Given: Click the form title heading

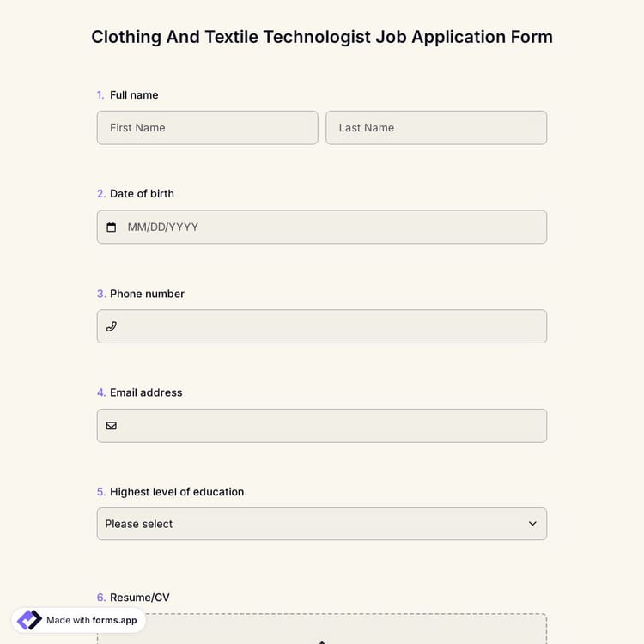Looking at the screenshot, I should click(322, 37).
